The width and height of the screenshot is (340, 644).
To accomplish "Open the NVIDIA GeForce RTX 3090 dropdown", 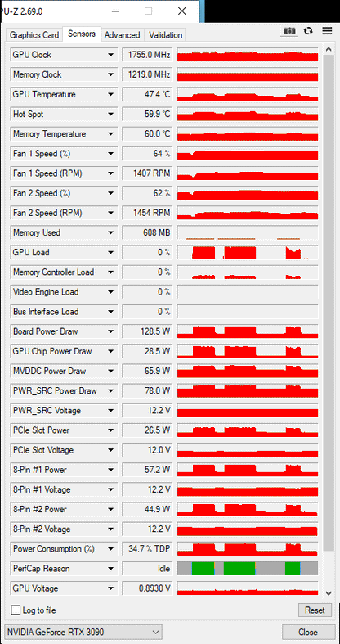I will coord(83,632).
